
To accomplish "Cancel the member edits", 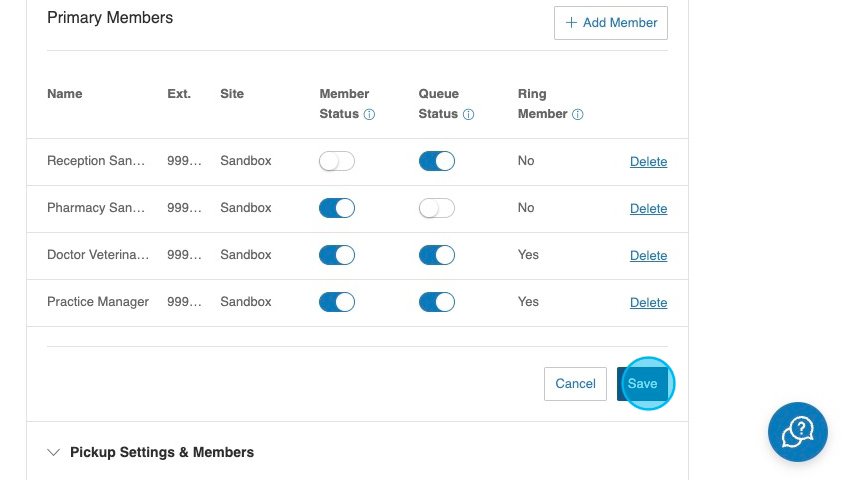I will pos(575,384).
